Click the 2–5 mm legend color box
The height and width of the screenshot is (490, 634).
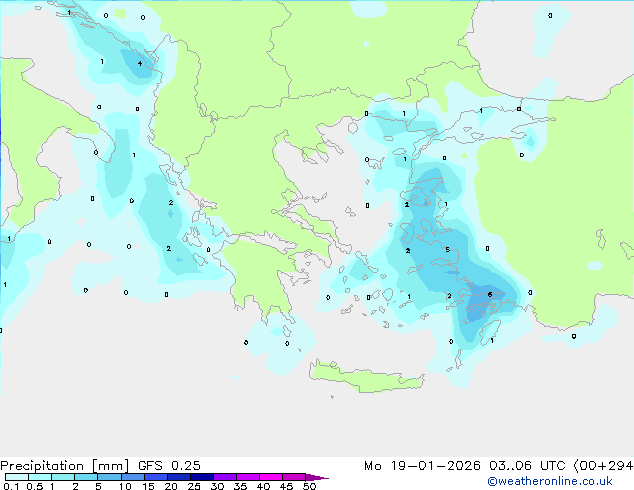(86, 477)
